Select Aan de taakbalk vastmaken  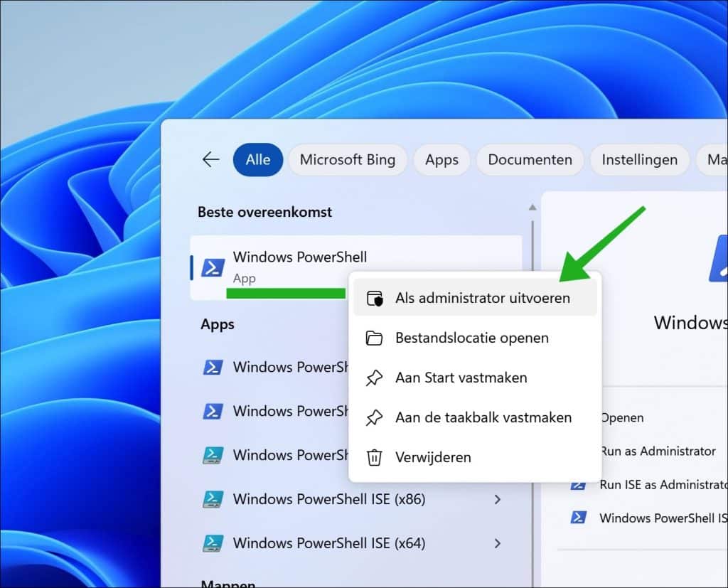tap(475, 417)
